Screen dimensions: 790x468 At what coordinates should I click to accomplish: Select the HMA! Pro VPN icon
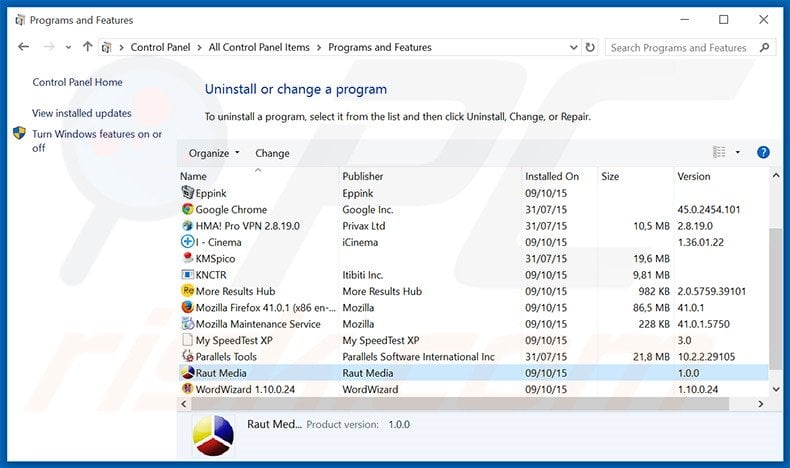(x=187, y=225)
